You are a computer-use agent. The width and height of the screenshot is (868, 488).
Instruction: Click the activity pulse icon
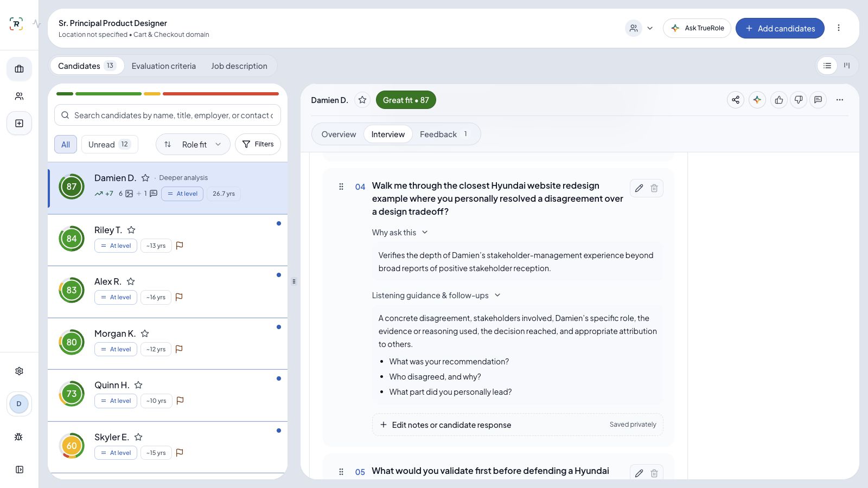click(x=36, y=24)
